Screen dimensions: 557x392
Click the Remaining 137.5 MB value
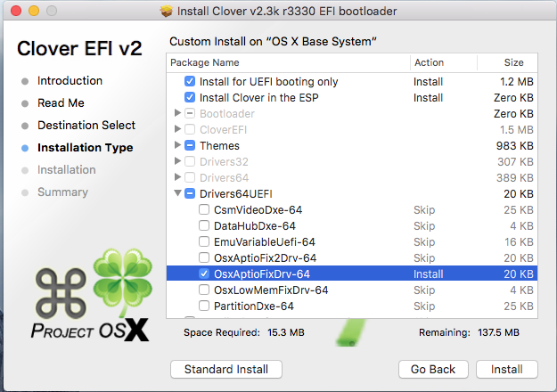(x=498, y=332)
